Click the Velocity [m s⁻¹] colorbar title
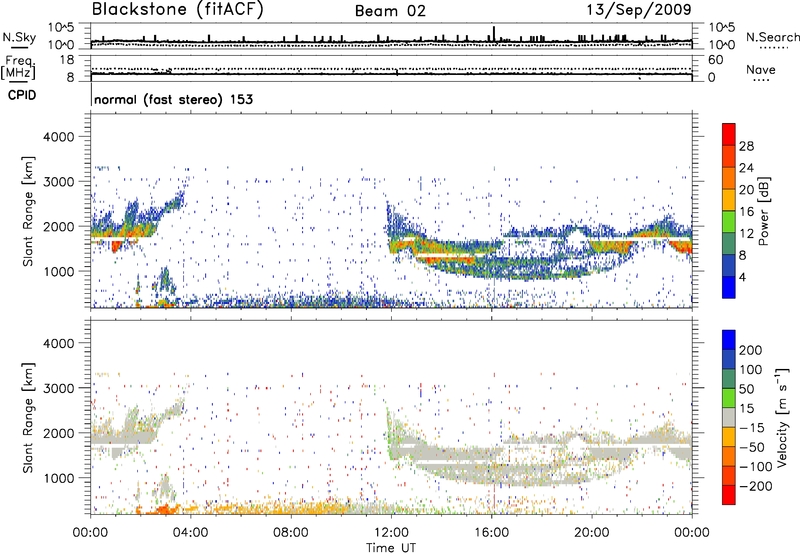This screenshot has height=554, width=800. click(x=782, y=417)
